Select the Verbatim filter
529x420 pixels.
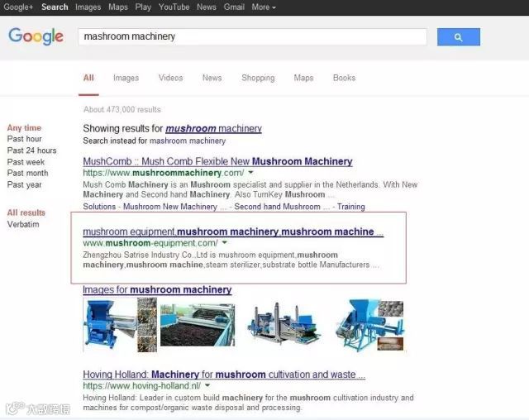click(23, 224)
